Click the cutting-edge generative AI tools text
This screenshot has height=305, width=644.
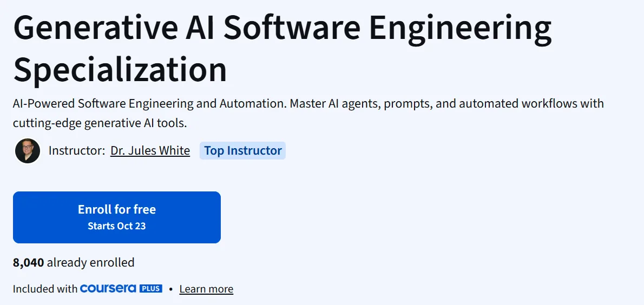(100, 123)
